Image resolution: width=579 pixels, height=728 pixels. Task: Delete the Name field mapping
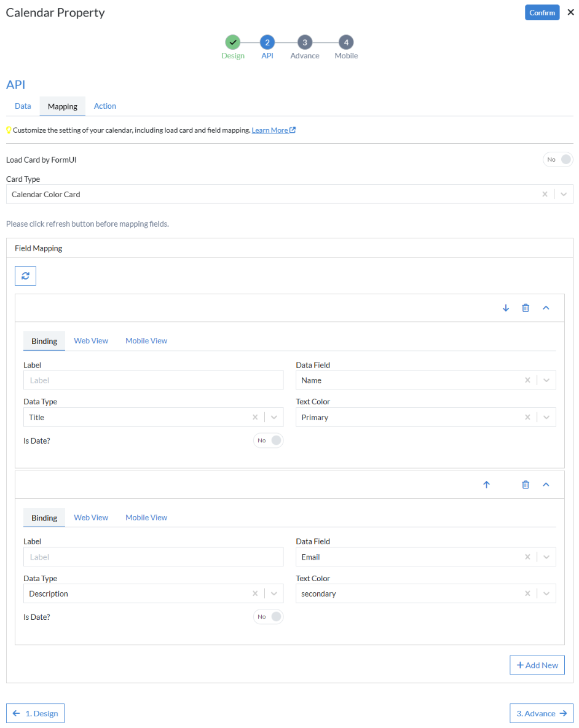click(526, 308)
